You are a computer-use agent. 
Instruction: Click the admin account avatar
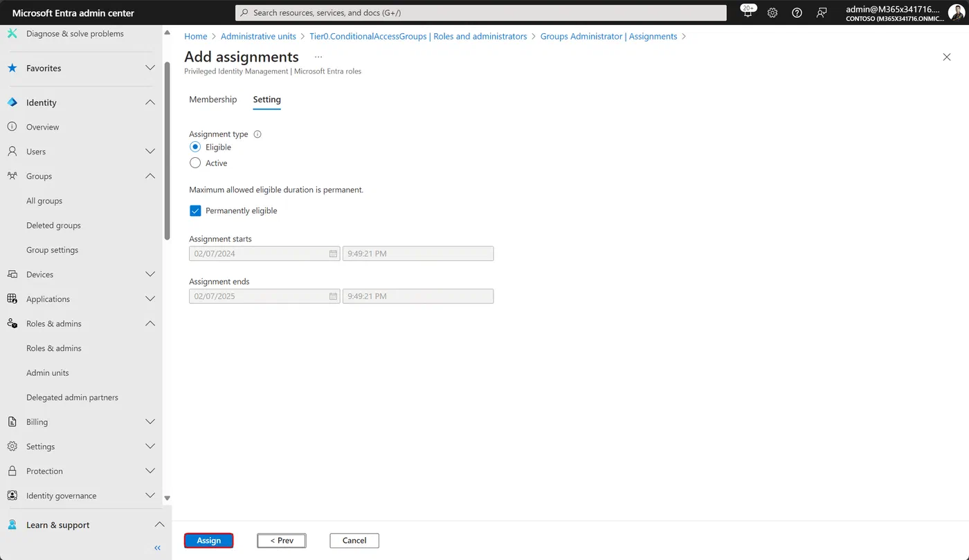[x=956, y=12]
